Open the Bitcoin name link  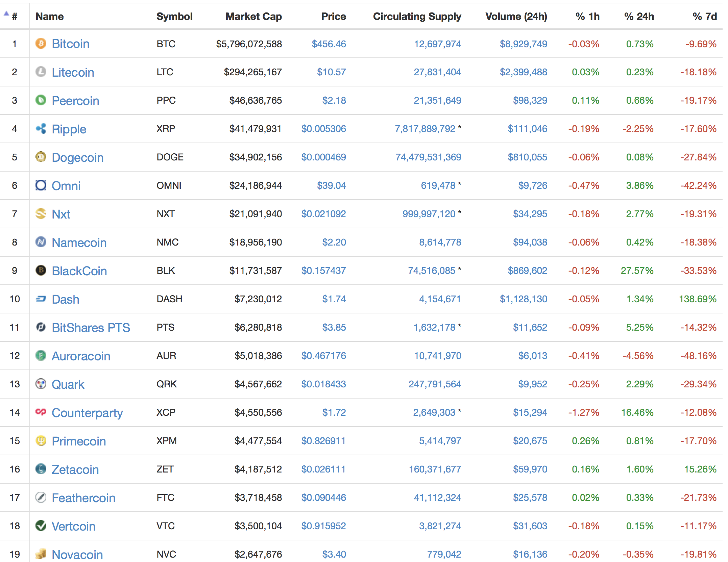(x=70, y=44)
